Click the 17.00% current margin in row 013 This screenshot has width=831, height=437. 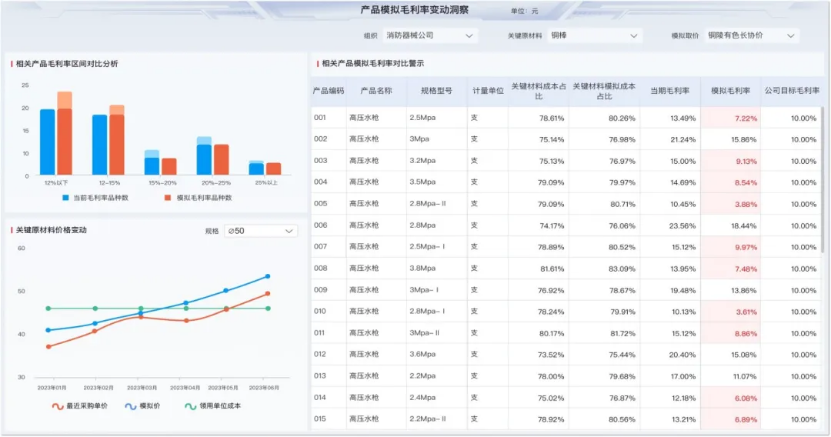(x=670, y=377)
